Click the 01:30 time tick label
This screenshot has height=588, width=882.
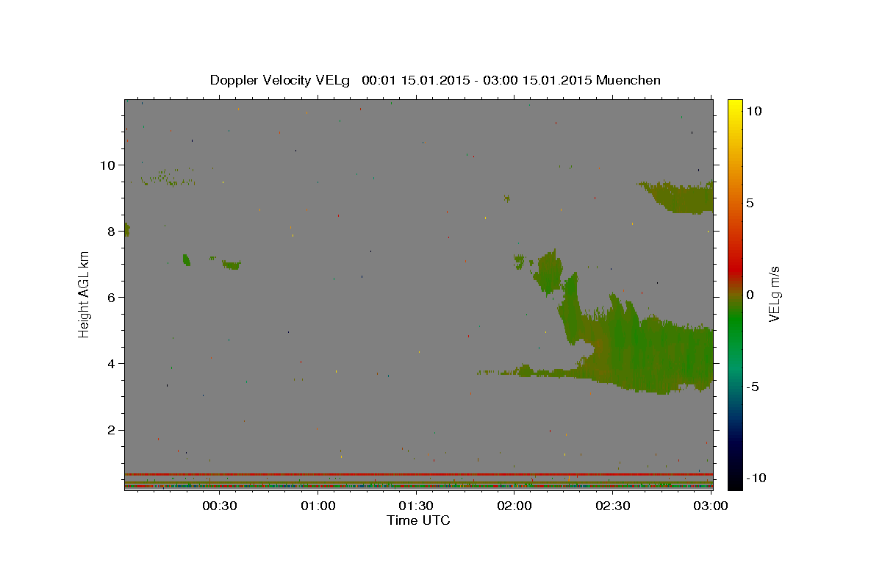click(x=416, y=506)
